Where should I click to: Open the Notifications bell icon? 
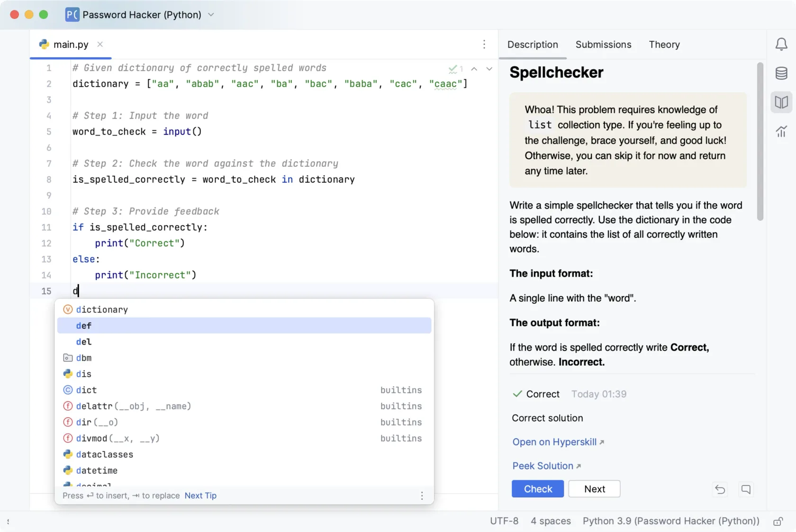(x=781, y=45)
